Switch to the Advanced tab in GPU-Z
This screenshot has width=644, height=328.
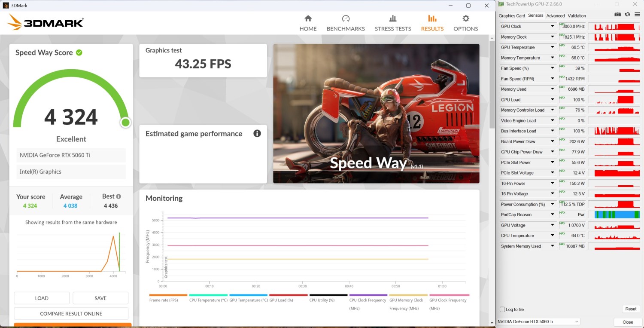pyautogui.click(x=556, y=16)
